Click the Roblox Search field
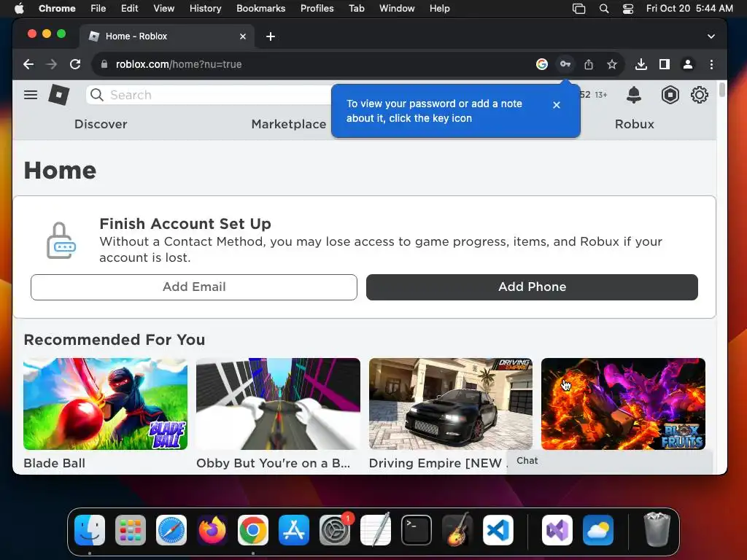Image resolution: width=747 pixels, height=560 pixels. 209,95
